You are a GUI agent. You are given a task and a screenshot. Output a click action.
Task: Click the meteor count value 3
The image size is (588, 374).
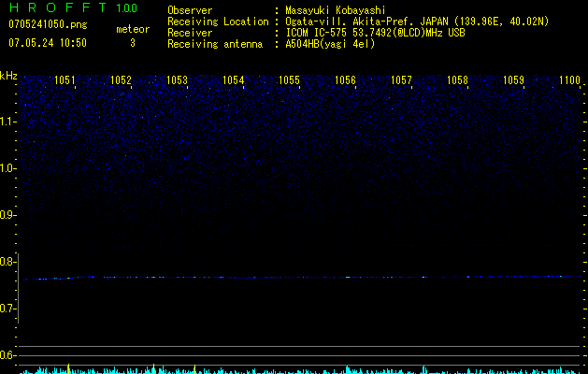133,43
